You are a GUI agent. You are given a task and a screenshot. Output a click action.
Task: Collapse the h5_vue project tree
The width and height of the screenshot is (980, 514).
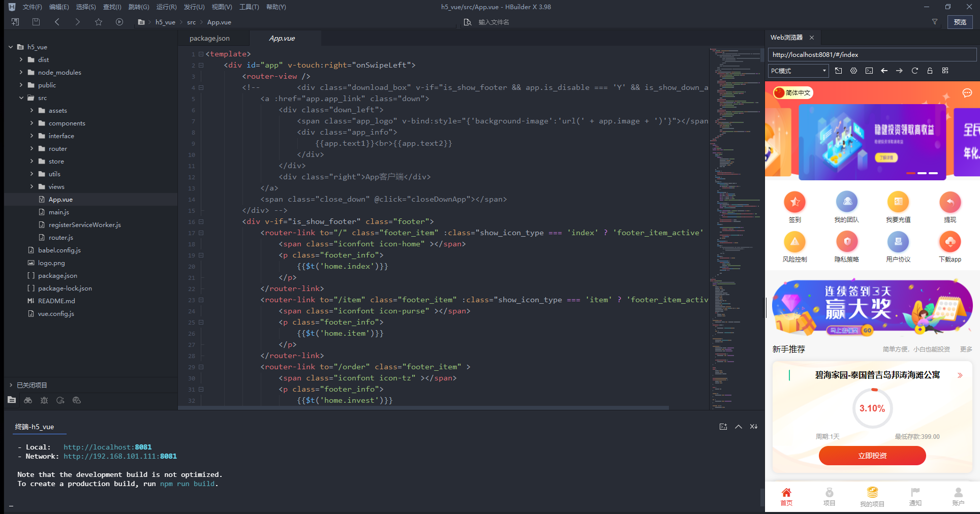11,47
